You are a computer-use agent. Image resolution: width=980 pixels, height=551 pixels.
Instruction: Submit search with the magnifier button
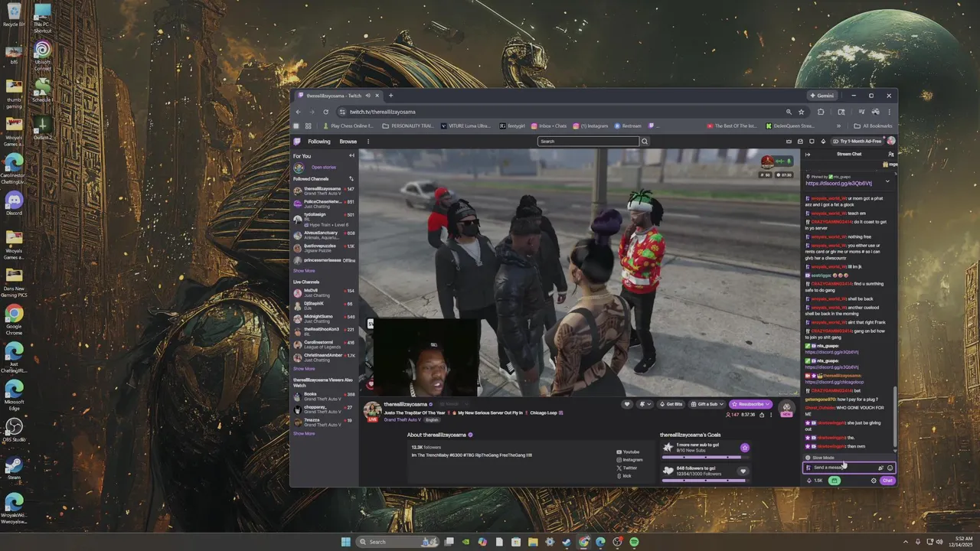click(645, 142)
